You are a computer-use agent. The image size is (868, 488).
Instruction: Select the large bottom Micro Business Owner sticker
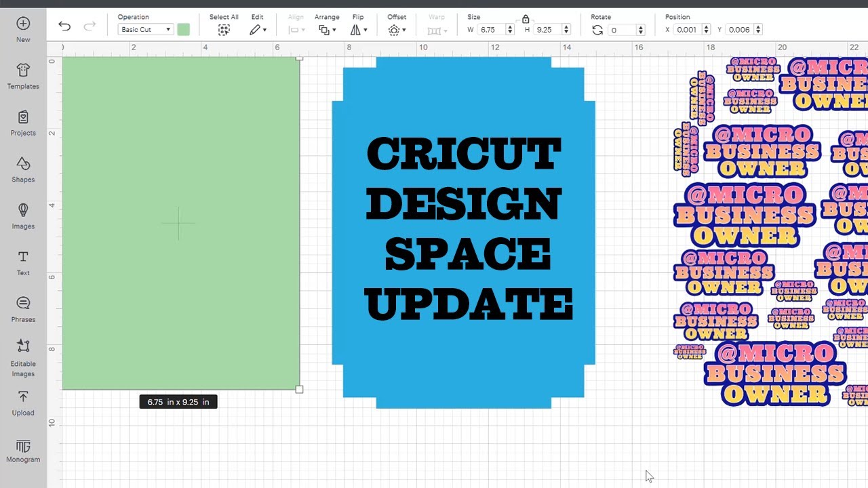(775, 373)
